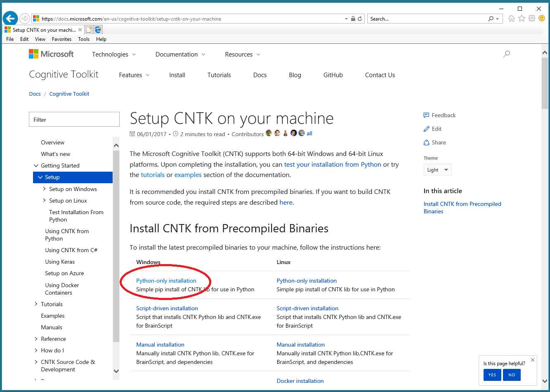The height and width of the screenshot is (392, 550).
Task: Expand Setup on Windows node
Action: pyautogui.click(x=44, y=189)
